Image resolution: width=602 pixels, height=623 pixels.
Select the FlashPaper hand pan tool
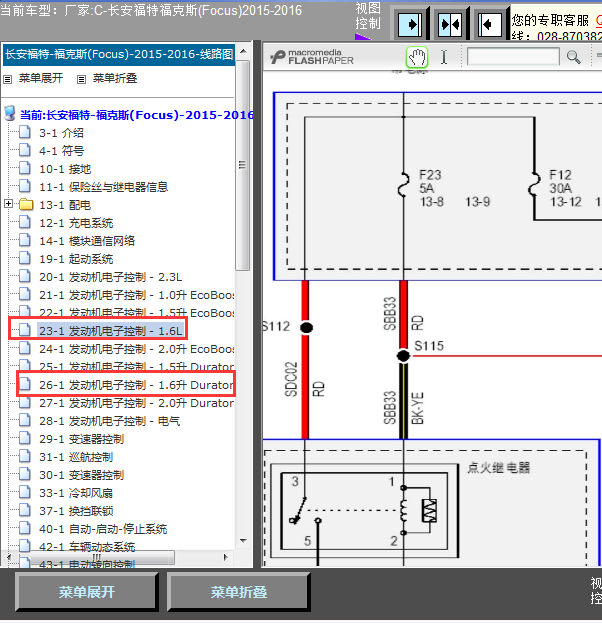417,57
